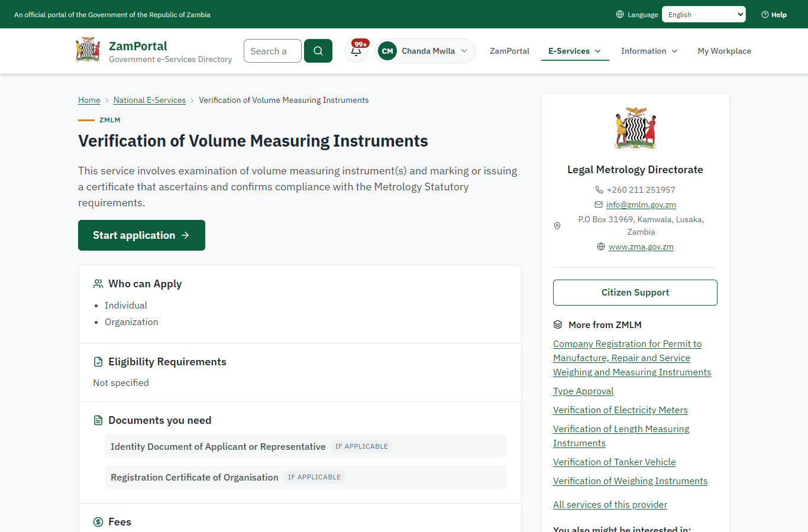The width and height of the screenshot is (808, 532).
Task: Expand the Chanda Mwila account menu
Action: click(x=425, y=51)
